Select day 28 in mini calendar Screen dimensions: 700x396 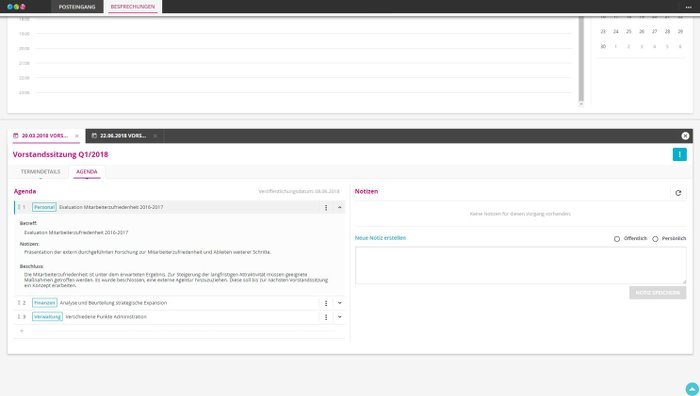[667, 32]
